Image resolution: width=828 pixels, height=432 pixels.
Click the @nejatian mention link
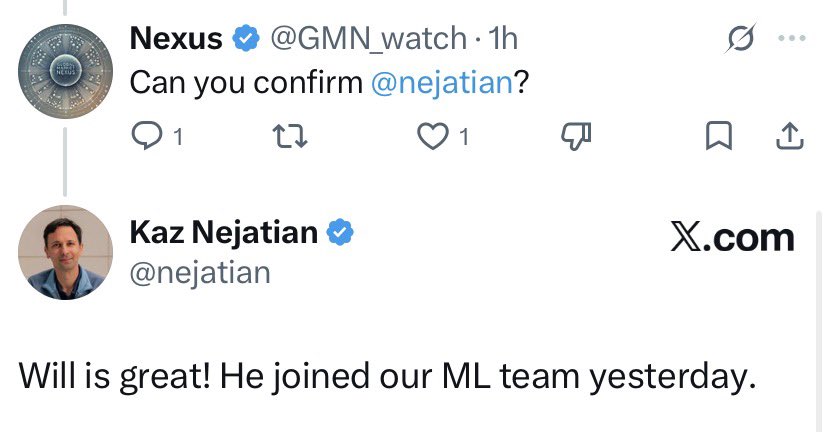(x=441, y=83)
